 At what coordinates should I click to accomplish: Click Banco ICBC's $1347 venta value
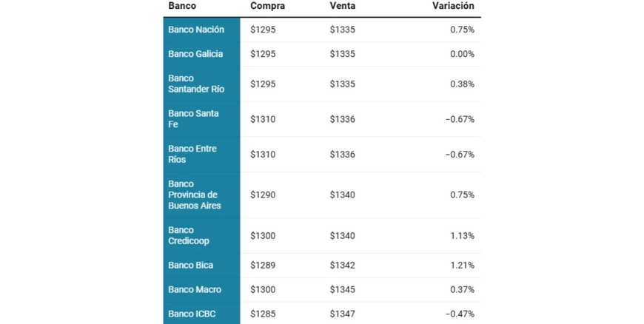[x=343, y=314]
